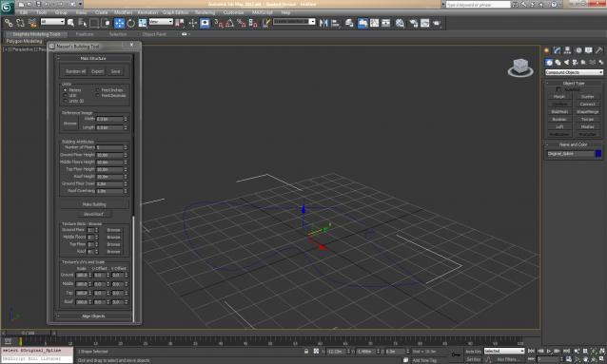Image resolution: width=607 pixels, height=364 pixels.
Task: Select the Select and Move tool
Action: coord(119,23)
